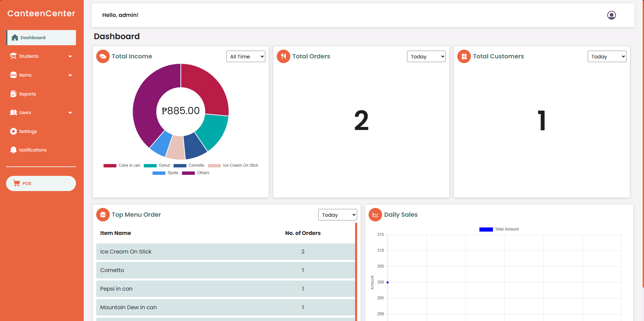The height and width of the screenshot is (321, 644).
Task: Toggle Coke in can legend item
Action: pyautogui.click(x=122, y=165)
